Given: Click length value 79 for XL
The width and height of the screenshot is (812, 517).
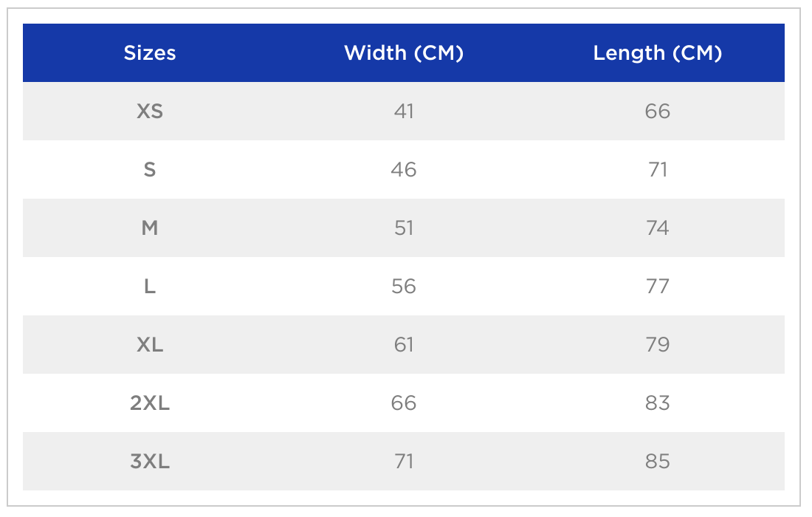Looking at the screenshot, I should 657,345.
